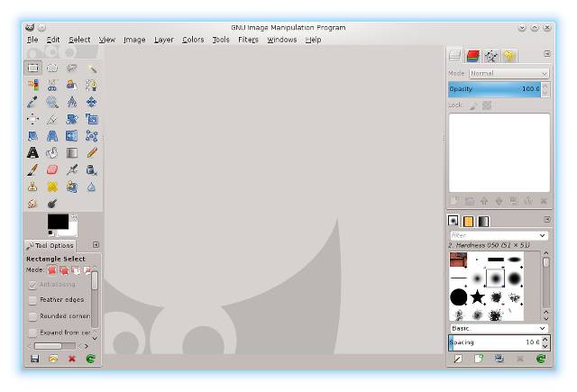Open the Filters menu

coord(248,40)
